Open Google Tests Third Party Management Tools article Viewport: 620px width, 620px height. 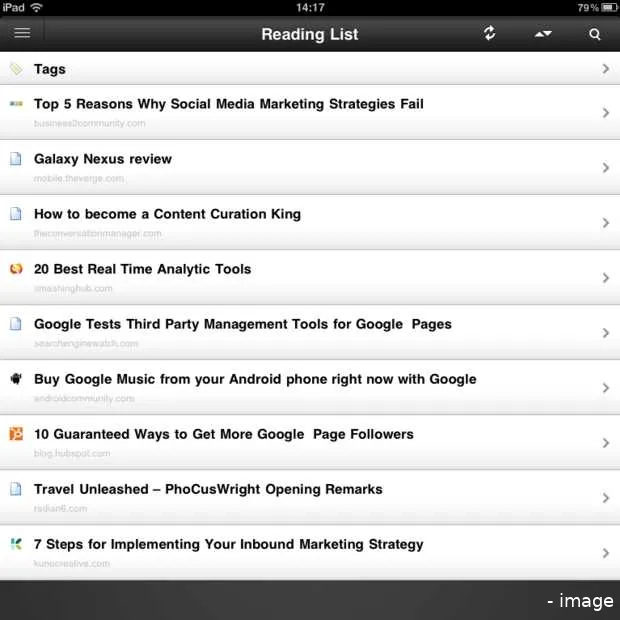point(242,324)
